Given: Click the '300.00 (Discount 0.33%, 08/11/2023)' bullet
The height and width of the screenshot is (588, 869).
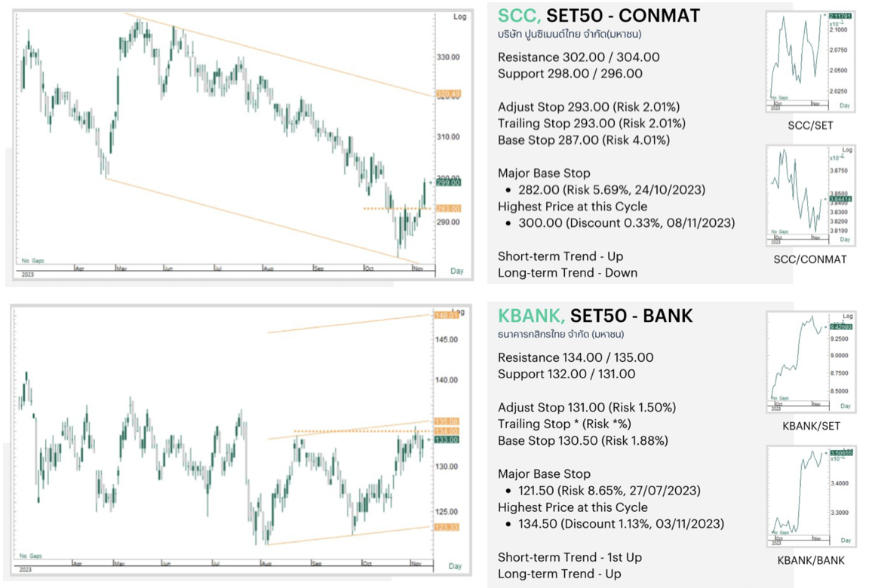Looking at the screenshot, I should click(626, 223).
